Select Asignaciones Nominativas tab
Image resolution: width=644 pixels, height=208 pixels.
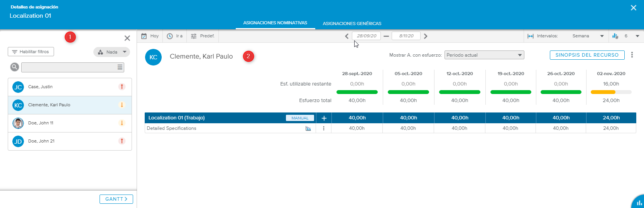click(x=275, y=23)
